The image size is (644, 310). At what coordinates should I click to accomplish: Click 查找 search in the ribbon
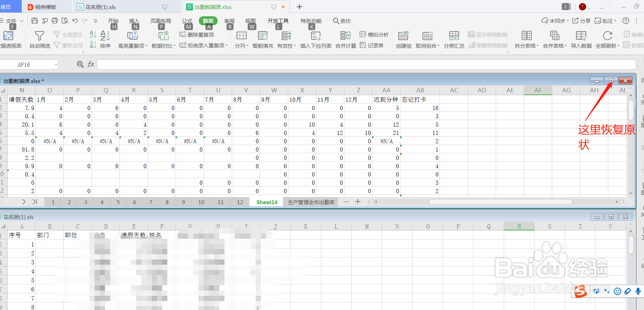tap(342, 21)
